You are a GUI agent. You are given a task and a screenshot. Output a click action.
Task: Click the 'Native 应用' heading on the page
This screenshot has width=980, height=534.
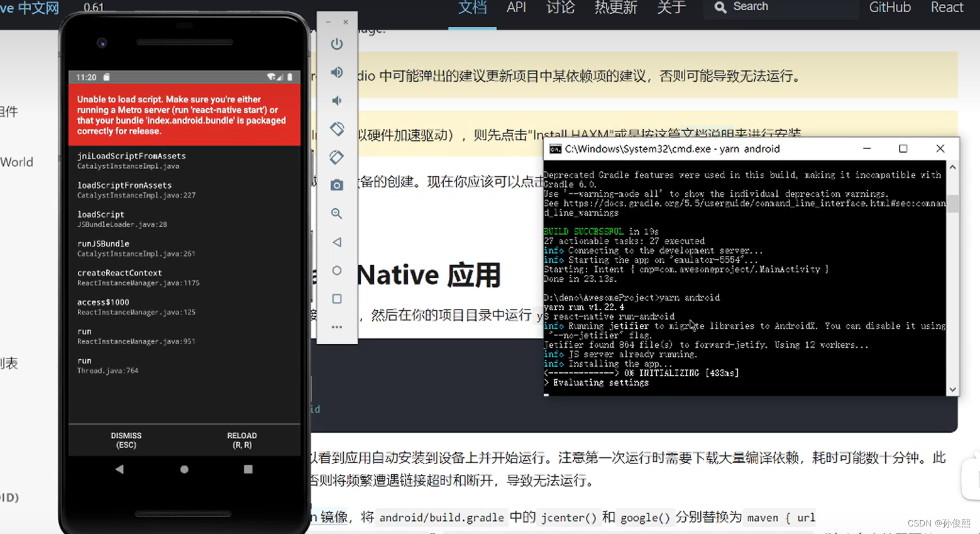coord(428,275)
